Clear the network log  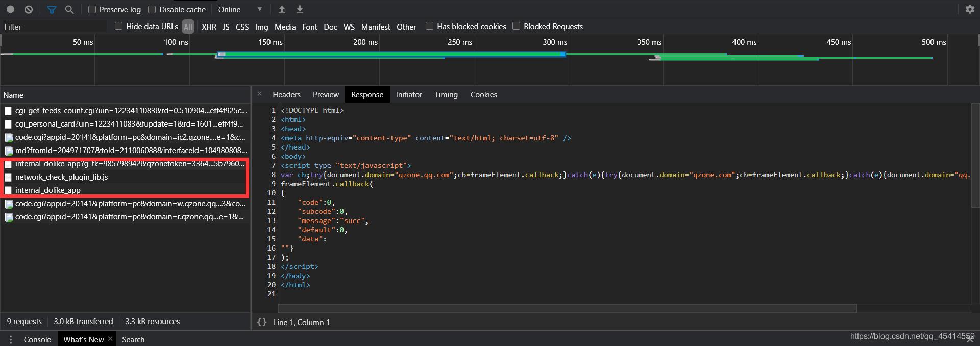coord(29,9)
